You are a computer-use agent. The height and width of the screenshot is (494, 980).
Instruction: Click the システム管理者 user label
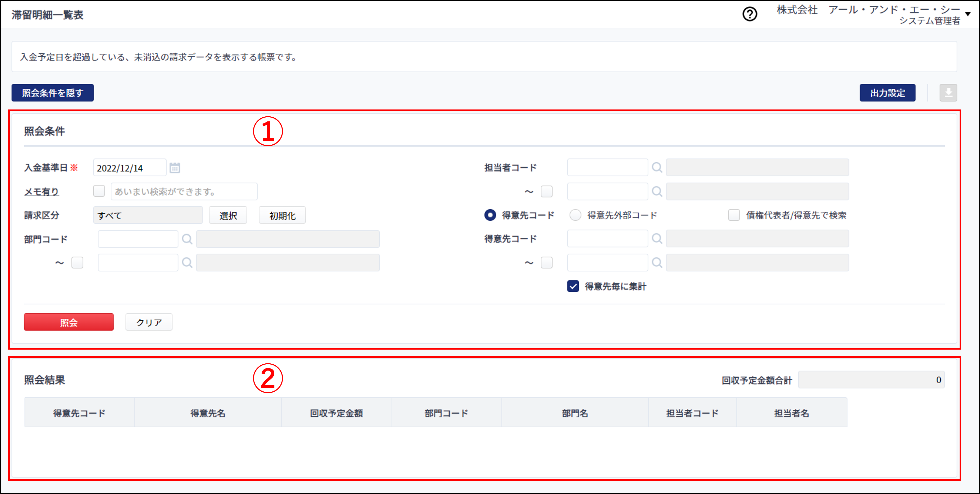click(929, 21)
